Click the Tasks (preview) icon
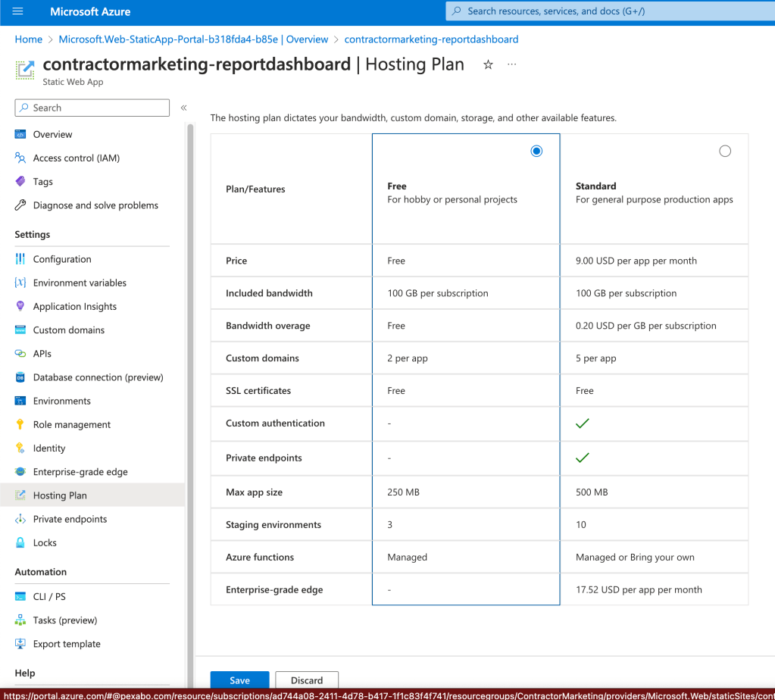Viewport: 775px width, 700px height. click(x=20, y=620)
